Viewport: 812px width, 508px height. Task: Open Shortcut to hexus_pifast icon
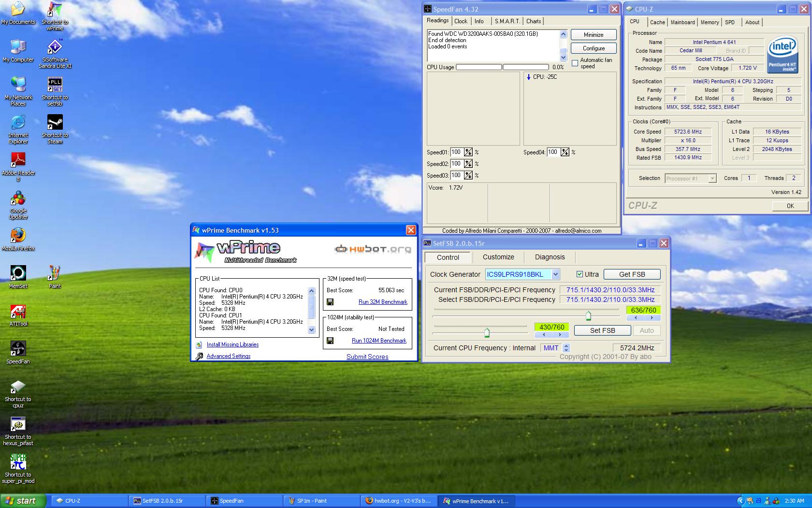click(x=18, y=431)
